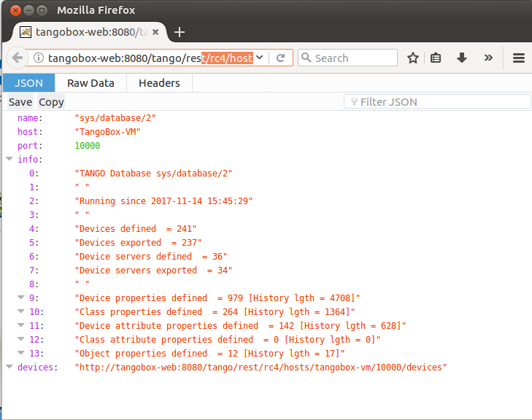Click "Class attribute properties defined" value

227,340
